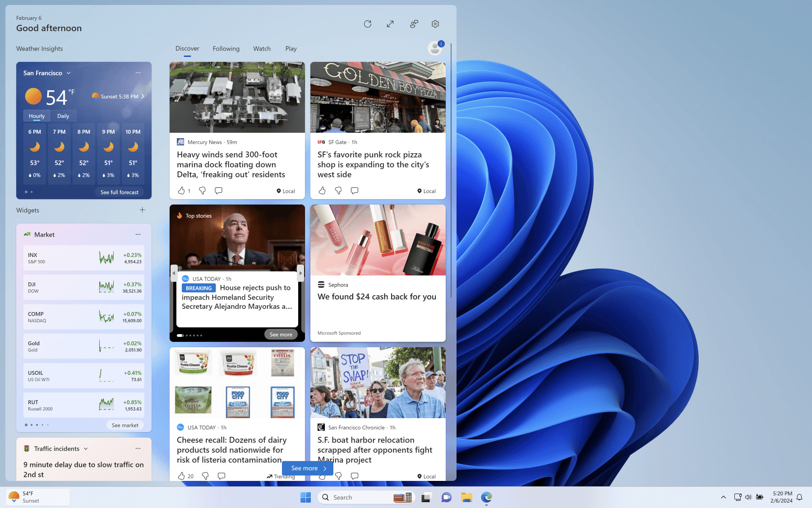Open Microsoft Edge from taskbar

click(x=486, y=497)
